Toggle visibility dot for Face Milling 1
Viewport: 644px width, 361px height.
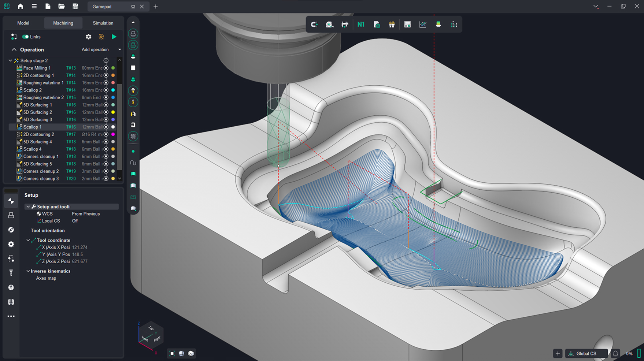(106, 68)
